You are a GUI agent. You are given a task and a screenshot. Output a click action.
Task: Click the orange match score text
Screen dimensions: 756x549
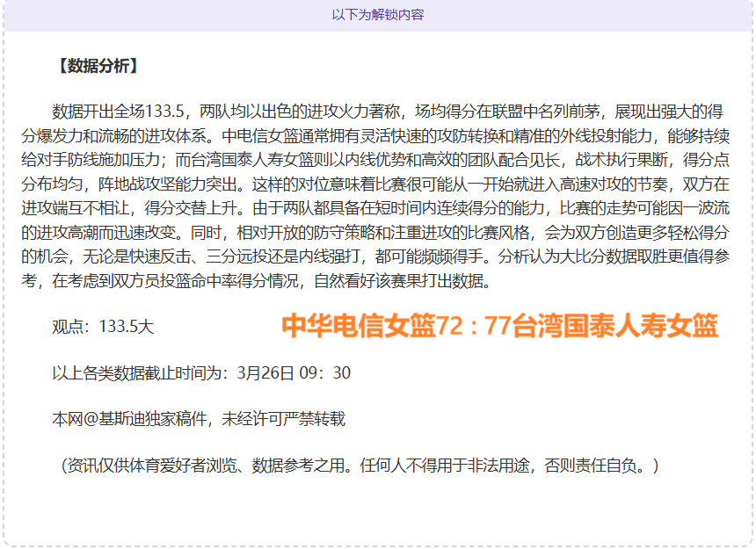point(501,328)
